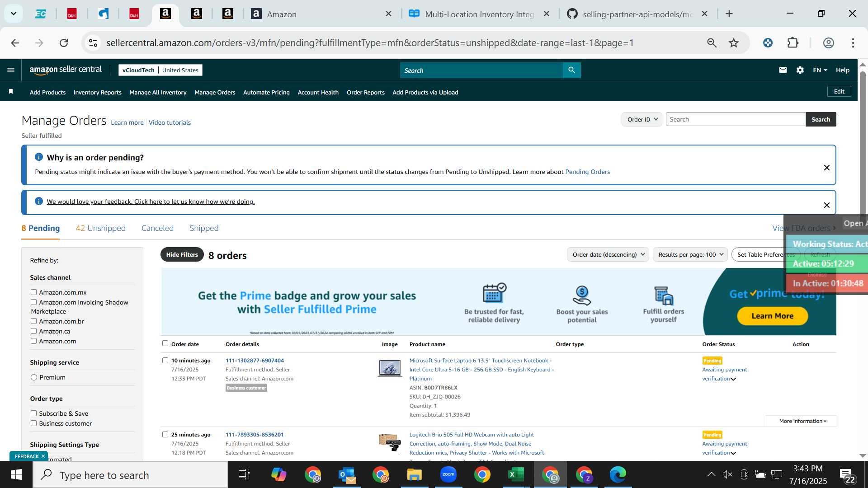Click View FBA orders link

pos(804,228)
